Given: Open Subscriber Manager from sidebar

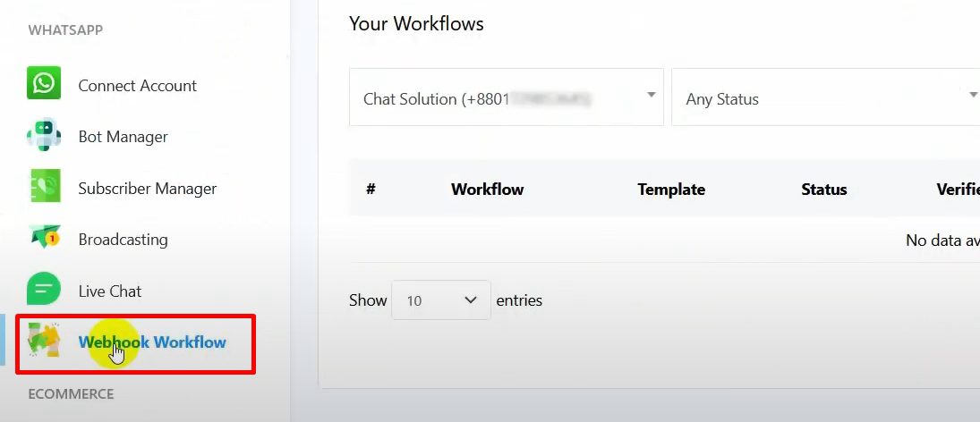Looking at the screenshot, I should [147, 189].
